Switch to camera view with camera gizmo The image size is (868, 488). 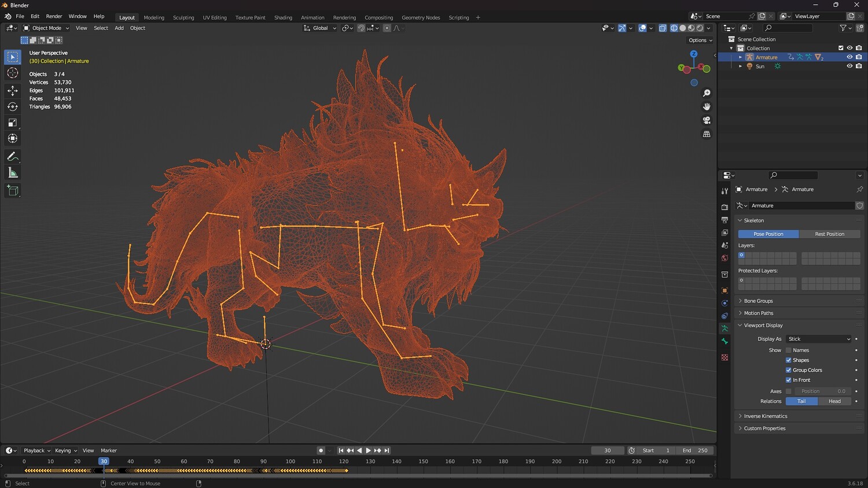point(707,120)
